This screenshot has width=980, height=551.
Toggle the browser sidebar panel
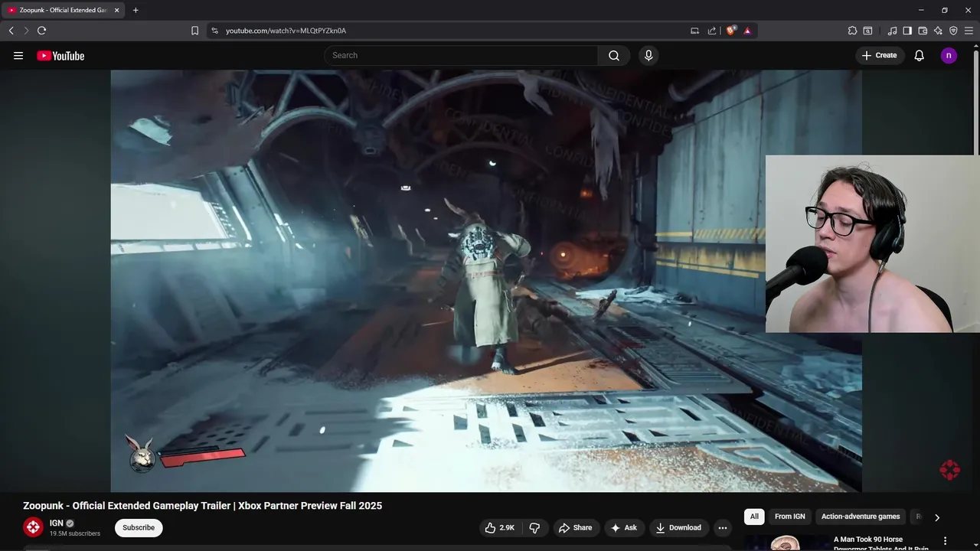[x=907, y=31]
